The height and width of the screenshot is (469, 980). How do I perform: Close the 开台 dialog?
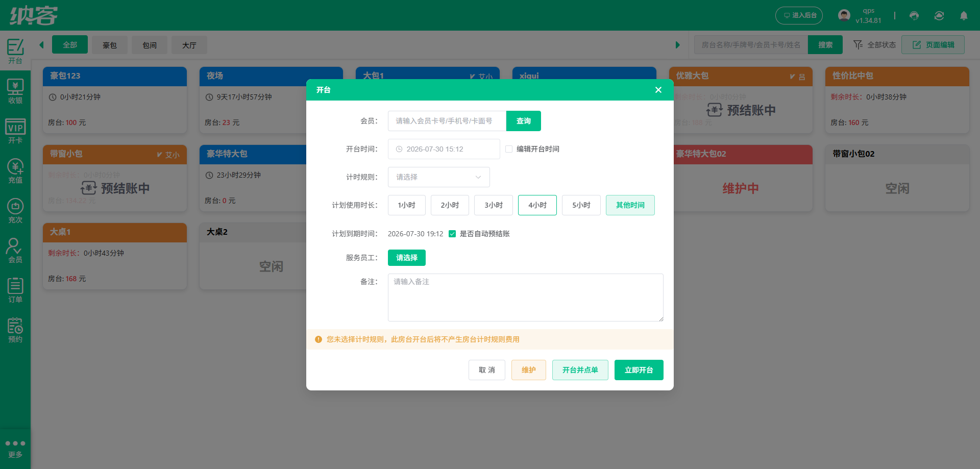pyautogui.click(x=658, y=90)
